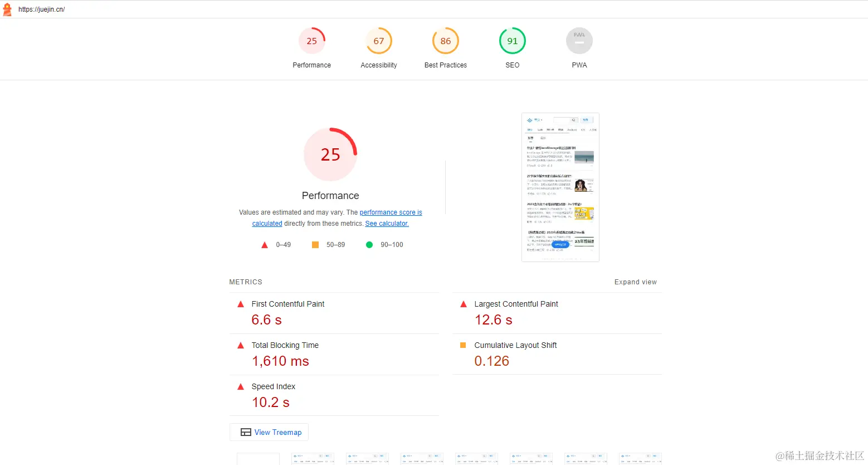Screen dimensions: 868x465
Task: Click the red triangle beside Speed Index
Action: pyautogui.click(x=241, y=387)
